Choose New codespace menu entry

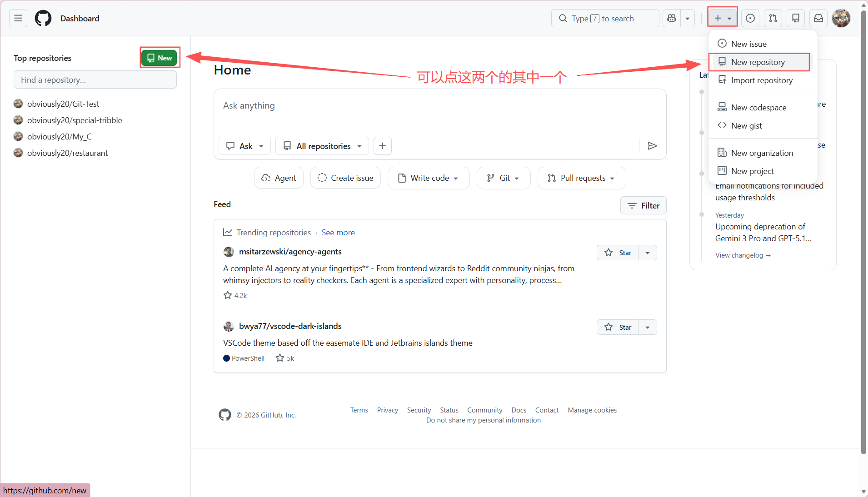pos(763,107)
